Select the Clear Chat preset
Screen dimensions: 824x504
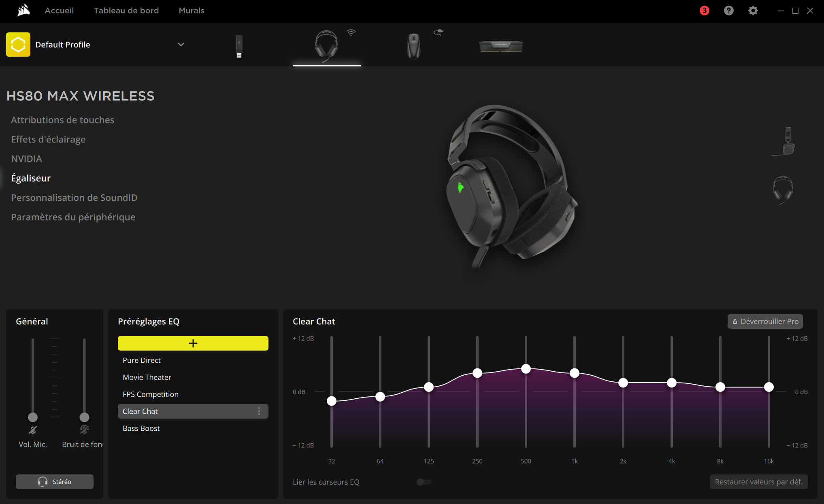(193, 411)
